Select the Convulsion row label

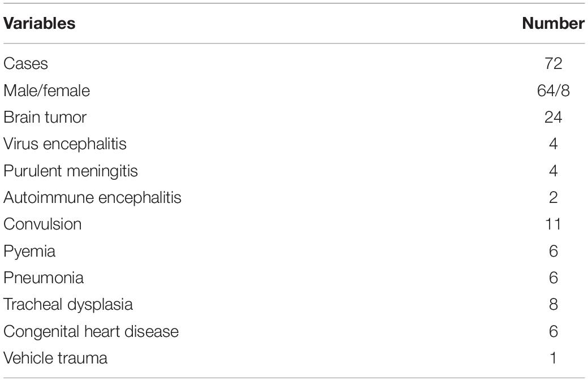click(x=42, y=224)
